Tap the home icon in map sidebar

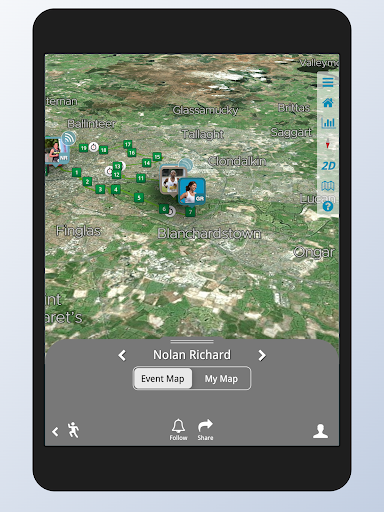pos(328,103)
